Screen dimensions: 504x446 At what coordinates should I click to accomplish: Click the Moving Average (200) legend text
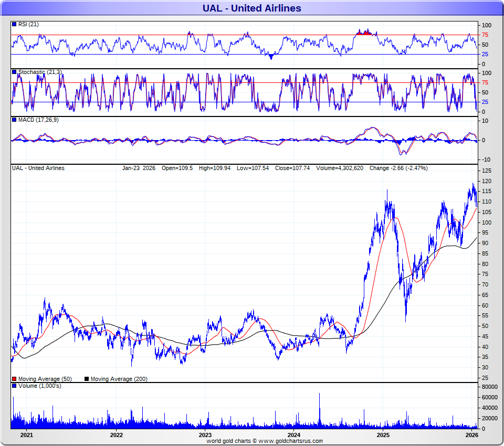click(x=119, y=379)
